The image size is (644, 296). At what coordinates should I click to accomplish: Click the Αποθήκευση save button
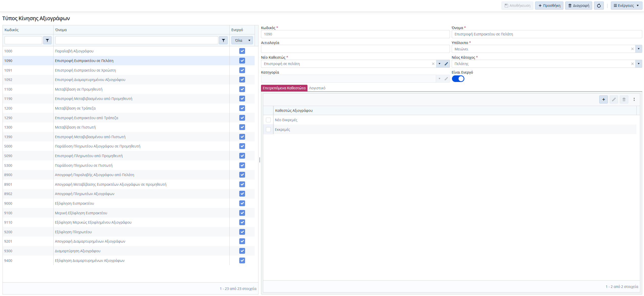coord(517,6)
